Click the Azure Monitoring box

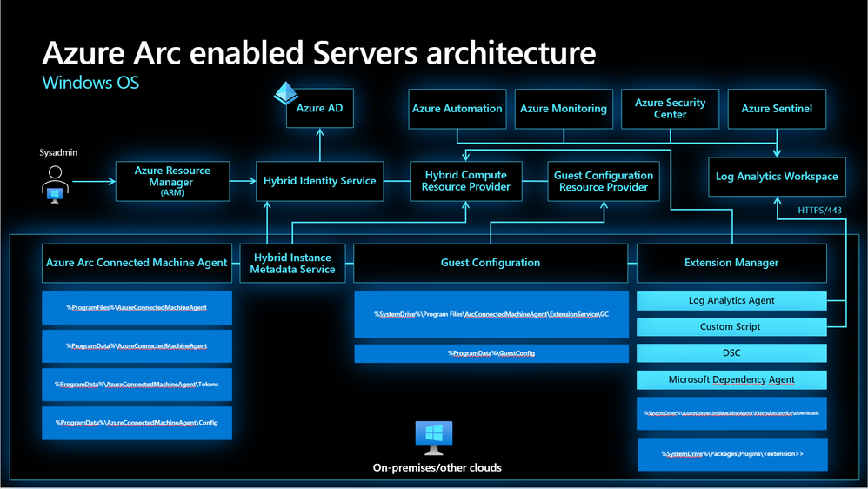(x=564, y=109)
